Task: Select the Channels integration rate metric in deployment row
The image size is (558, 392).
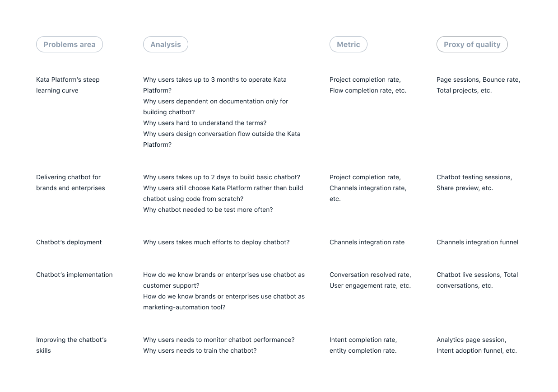Action: click(x=367, y=242)
